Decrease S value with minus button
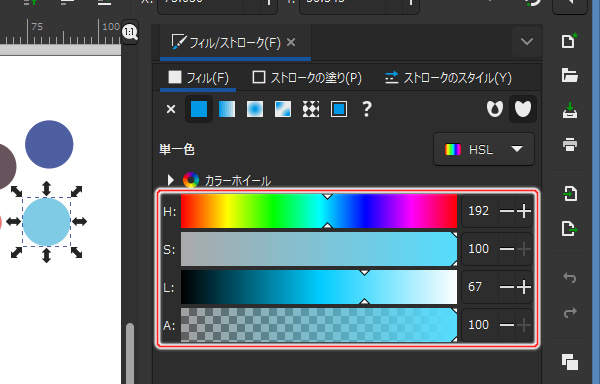This screenshot has height=384, width=600. pyautogui.click(x=507, y=249)
